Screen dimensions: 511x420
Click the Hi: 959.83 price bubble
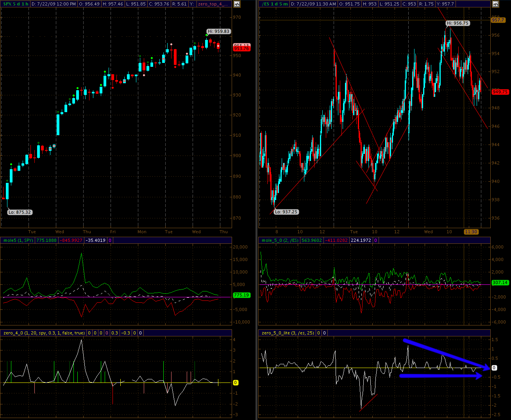(219, 31)
